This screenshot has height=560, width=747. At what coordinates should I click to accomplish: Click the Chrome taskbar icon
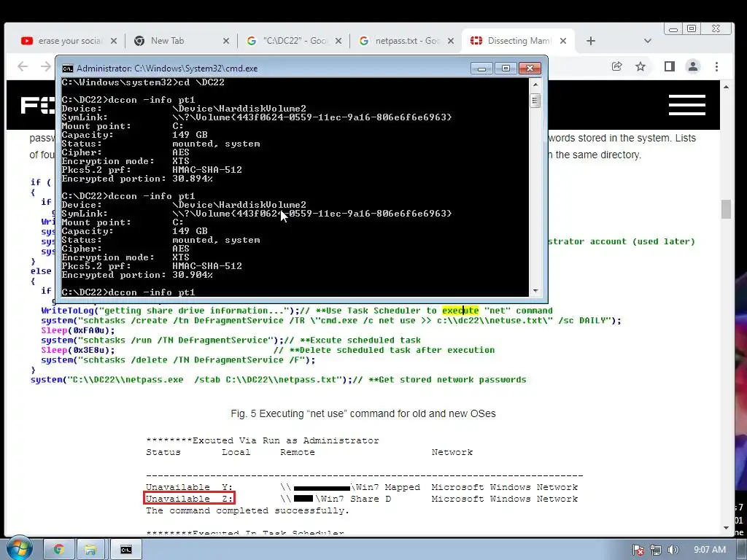[58, 550]
